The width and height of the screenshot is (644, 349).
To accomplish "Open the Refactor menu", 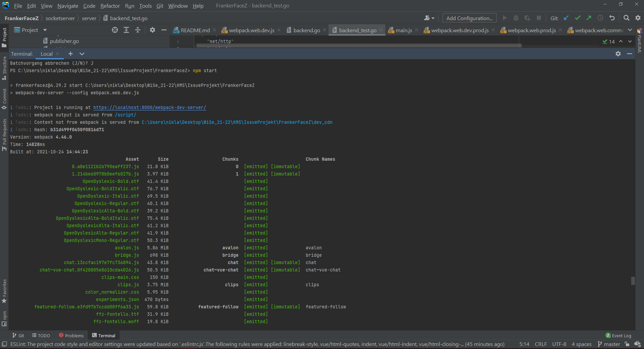I will (x=110, y=6).
